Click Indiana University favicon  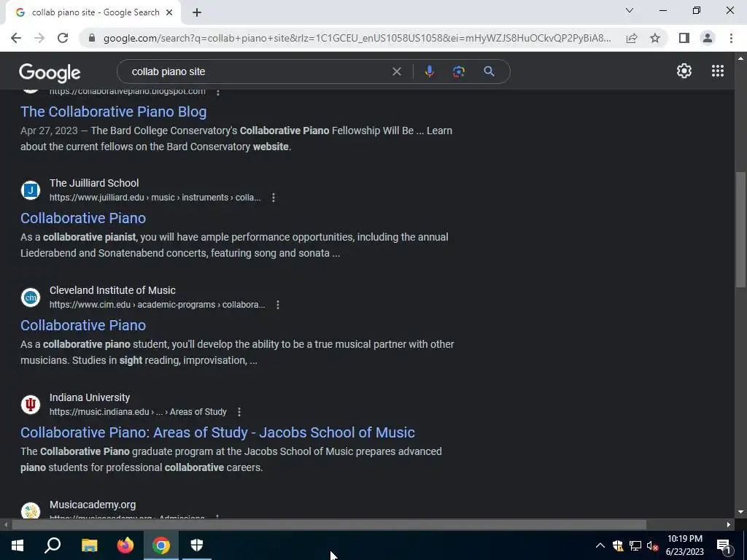coord(31,404)
